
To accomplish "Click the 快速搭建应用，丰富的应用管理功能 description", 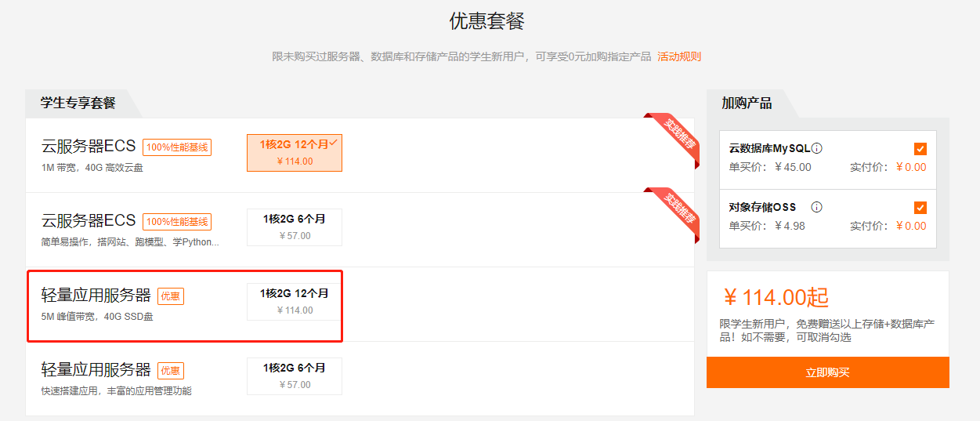I will coord(116,391).
